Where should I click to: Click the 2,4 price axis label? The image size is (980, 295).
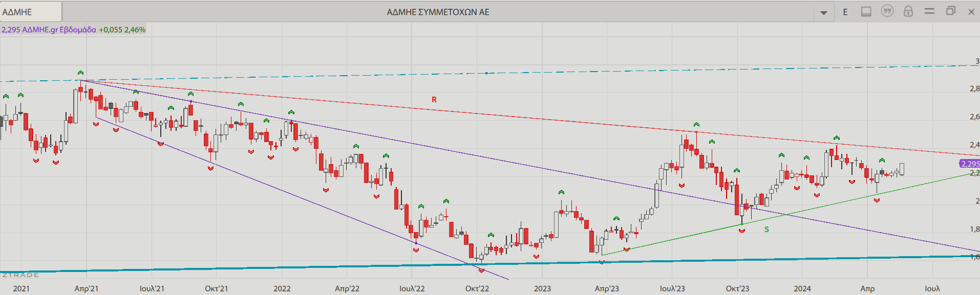[974, 145]
